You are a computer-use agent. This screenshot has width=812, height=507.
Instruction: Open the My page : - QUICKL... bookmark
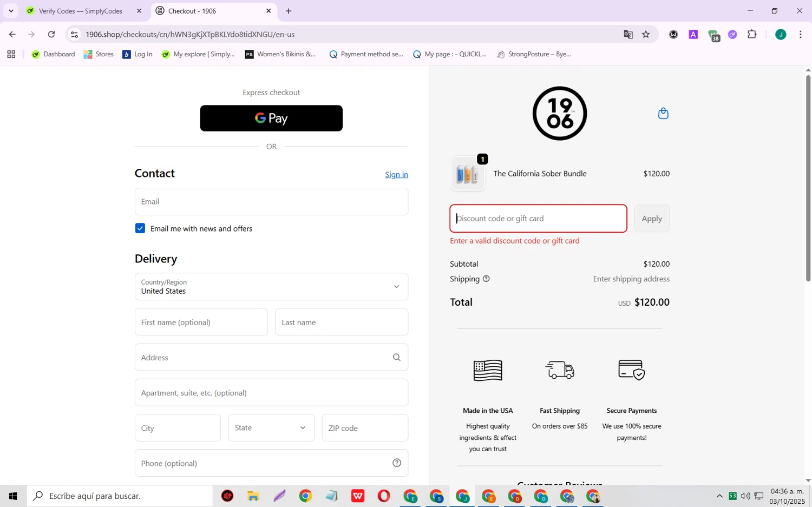coord(449,54)
